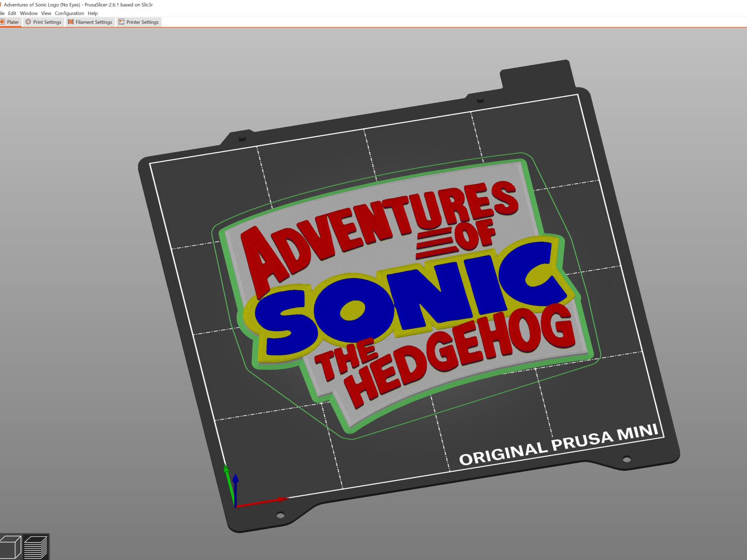Open the Edit menu
747x560 pixels.
pos(12,13)
